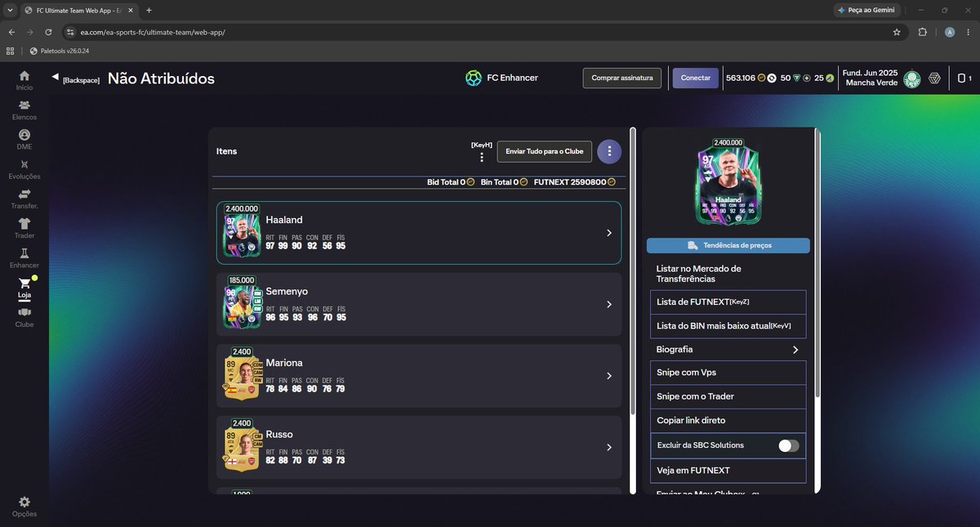
Task: Open the Clube section
Action: tap(24, 318)
